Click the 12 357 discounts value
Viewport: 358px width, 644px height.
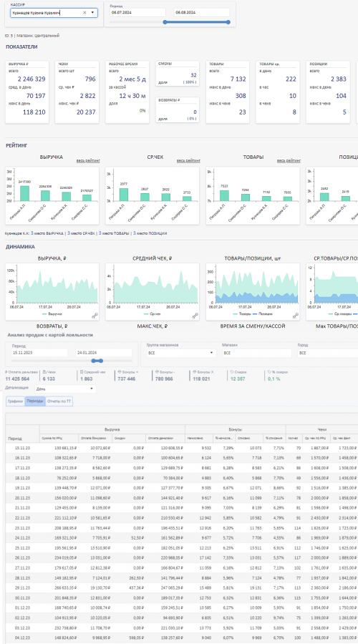(238, 379)
